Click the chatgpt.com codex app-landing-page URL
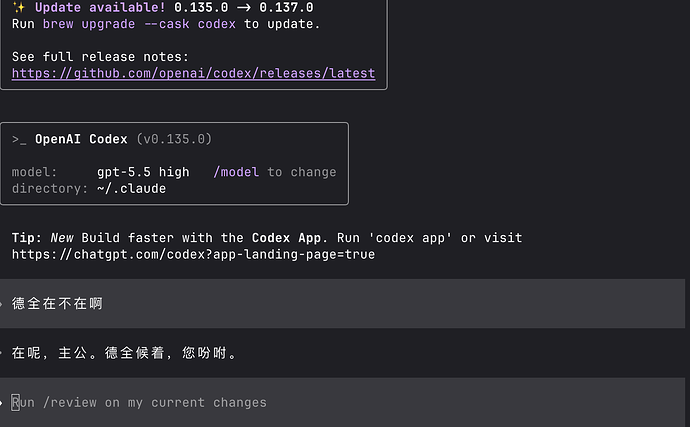This screenshot has height=427, width=690. [193, 254]
